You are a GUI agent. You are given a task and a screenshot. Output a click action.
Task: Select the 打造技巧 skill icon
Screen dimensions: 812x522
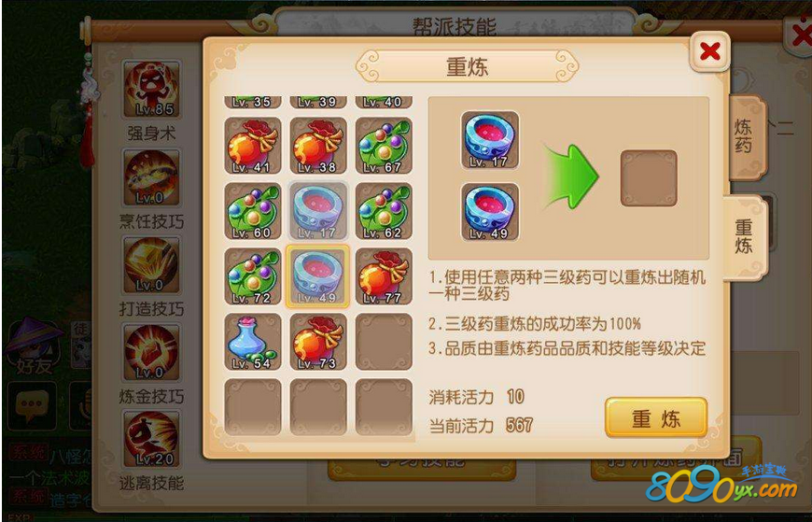pyautogui.click(x=151, y=264)
